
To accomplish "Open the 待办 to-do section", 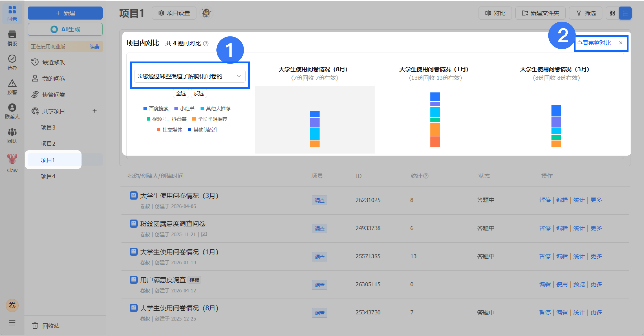I will [x=12, y=63].
